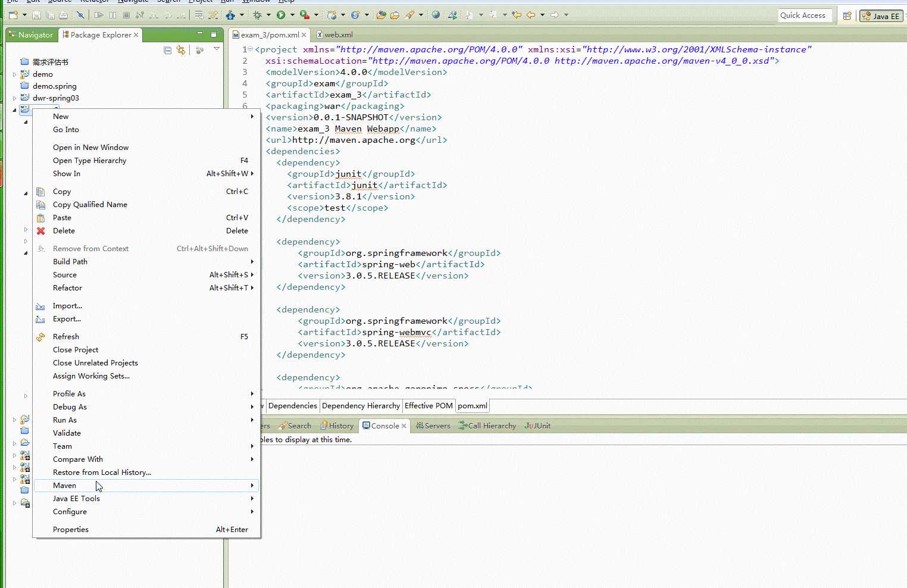Select Properties from context menu

[x=146, y=530]
